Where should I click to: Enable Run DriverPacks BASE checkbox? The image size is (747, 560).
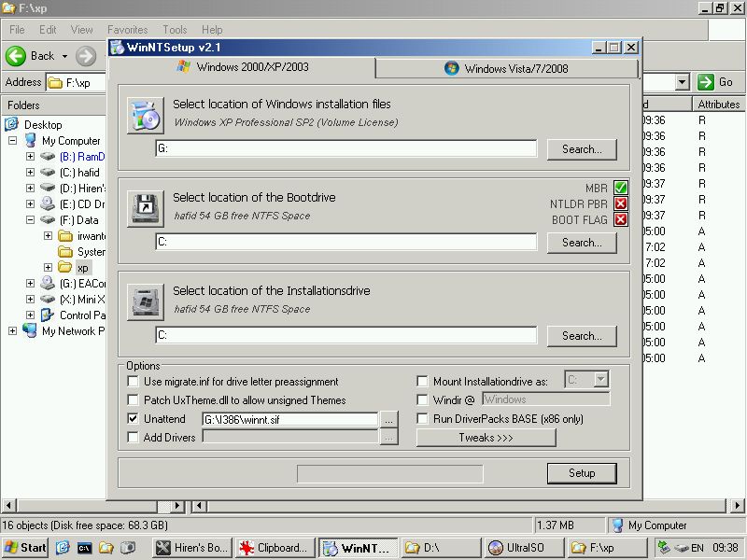422,418
